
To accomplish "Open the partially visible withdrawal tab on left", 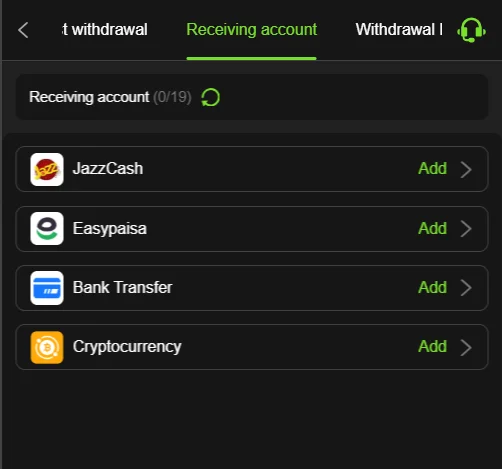I will [x=105, y=30].
